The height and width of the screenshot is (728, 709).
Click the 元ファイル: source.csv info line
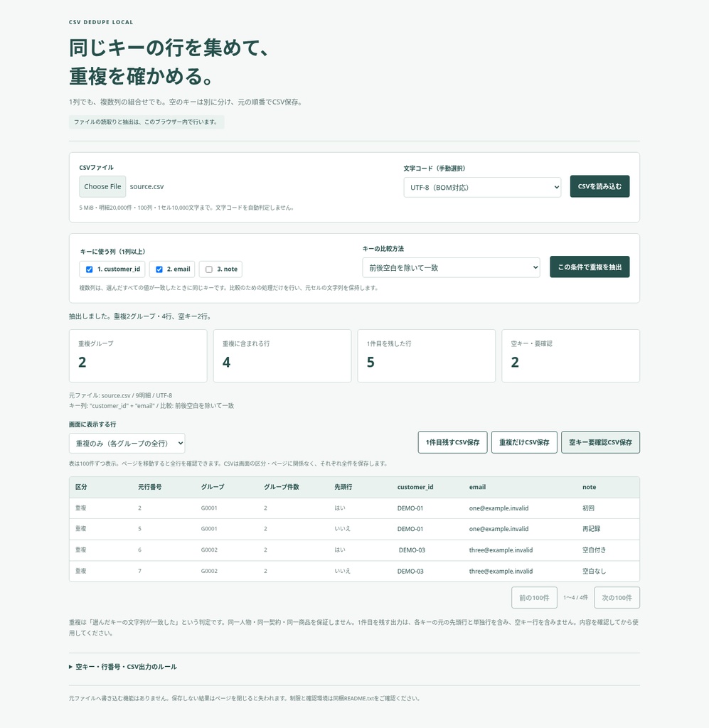pos(120,395)
